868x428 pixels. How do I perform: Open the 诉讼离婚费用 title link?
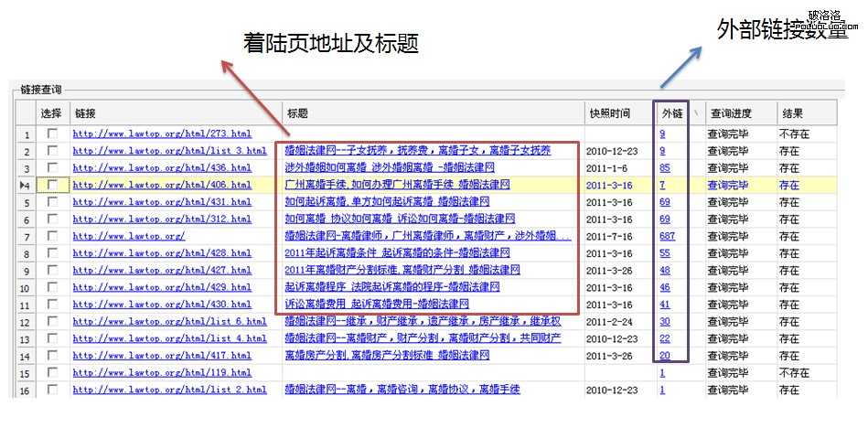(377, 305)
